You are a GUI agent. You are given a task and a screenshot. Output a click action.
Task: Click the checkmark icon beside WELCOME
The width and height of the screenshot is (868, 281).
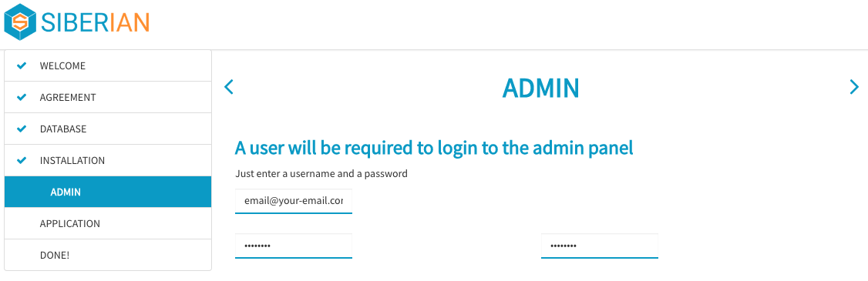tap(22, 66)
